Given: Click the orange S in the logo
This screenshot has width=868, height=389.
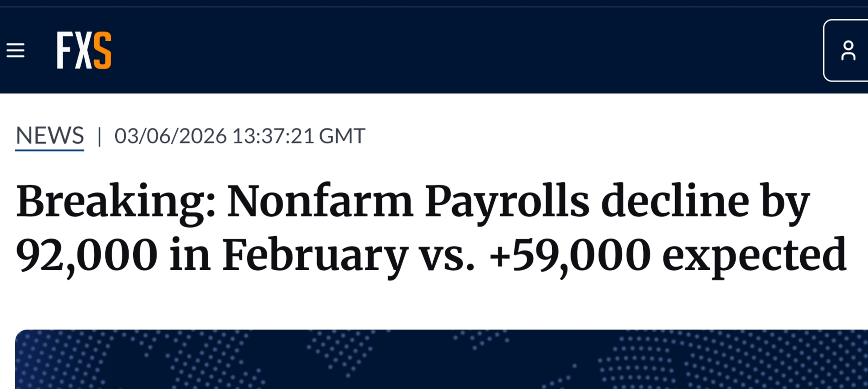Looking at the screenshot, I should 102,50.
